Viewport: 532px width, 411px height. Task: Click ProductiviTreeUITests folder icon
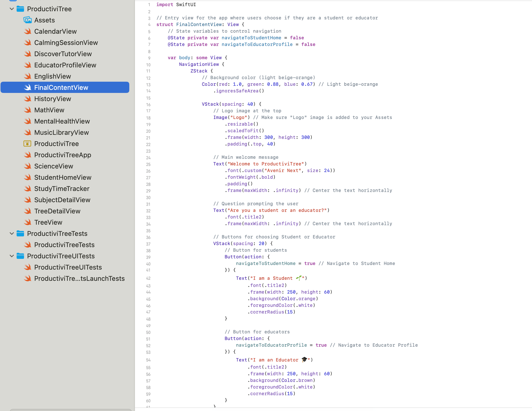[x=20, y=256]
